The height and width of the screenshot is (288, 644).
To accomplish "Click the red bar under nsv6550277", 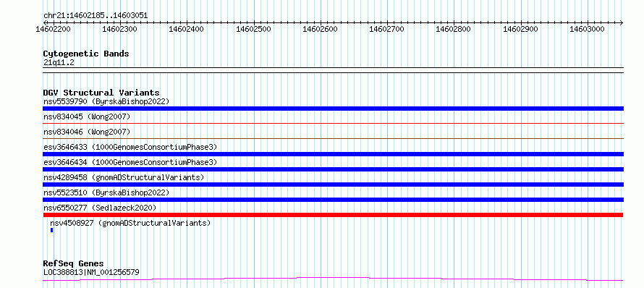I will [333, 215].
